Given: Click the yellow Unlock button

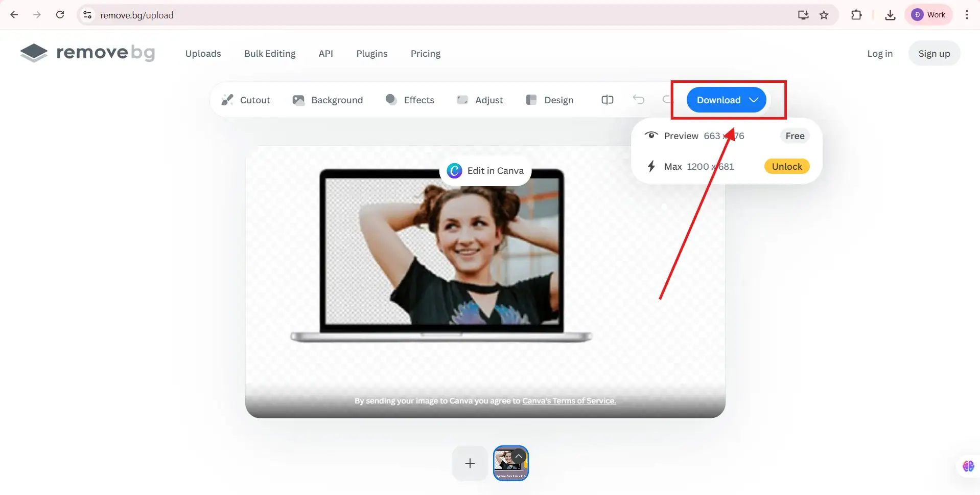Looking at the screenshot, I should tap(786, 167).
